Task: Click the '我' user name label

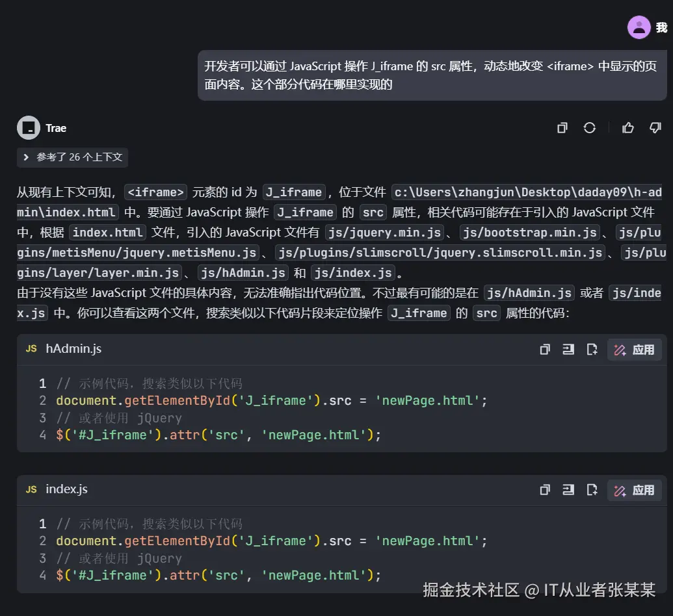Action: (661, 27)
